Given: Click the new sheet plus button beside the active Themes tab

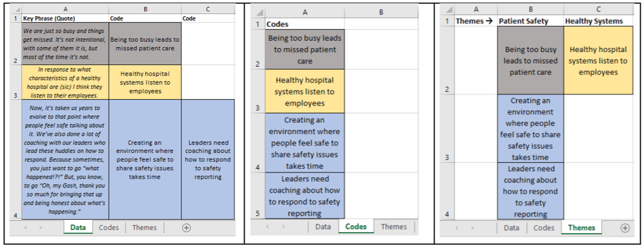Looking at the screenshot, I should click(625, 228).
